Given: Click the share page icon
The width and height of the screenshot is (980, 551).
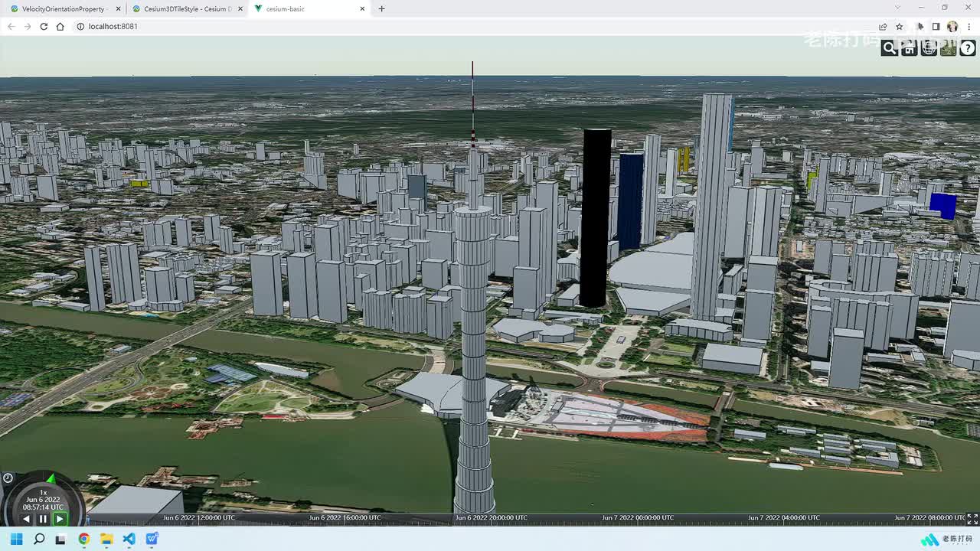Looking at the screenshot, I should click(x=883, y=26).
